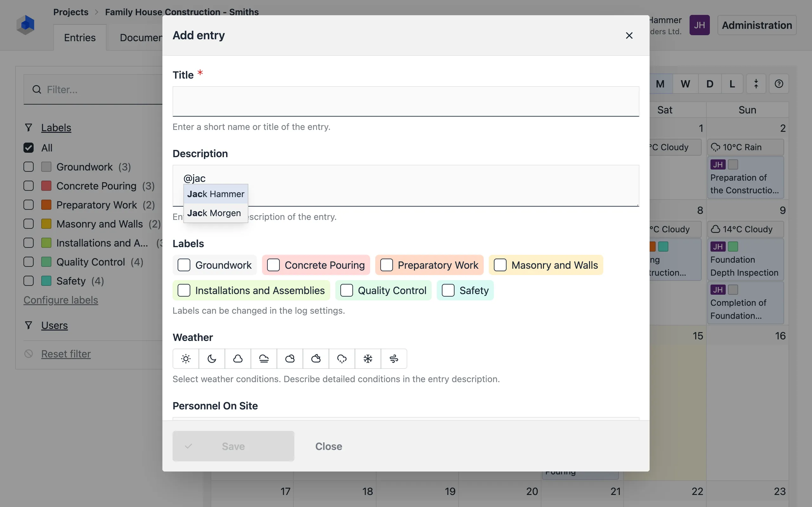Select the sunny weather icon

(186, 359)
